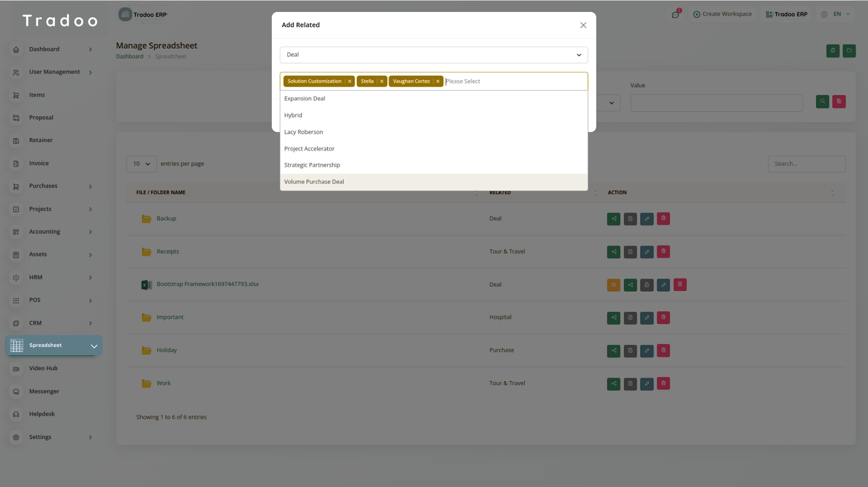Select Lacy Roberson option
868x487 pixels.
click(x=303, y=132)
